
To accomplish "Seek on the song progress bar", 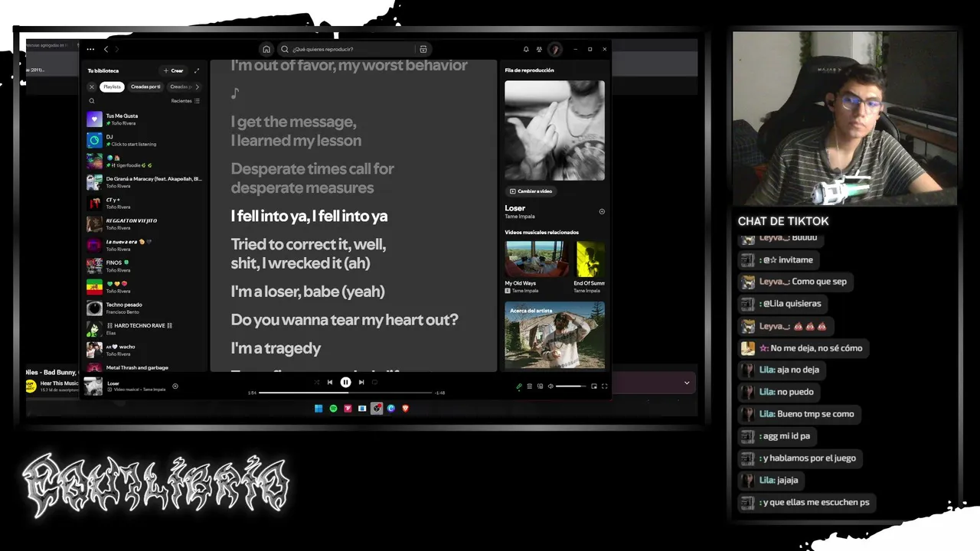I will click(x=345, y=393).
